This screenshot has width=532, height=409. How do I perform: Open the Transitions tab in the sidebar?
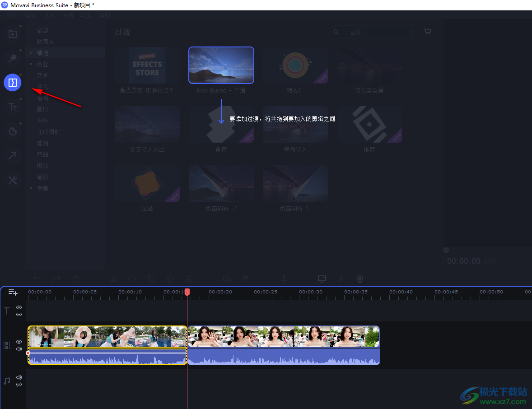point(13,83)
